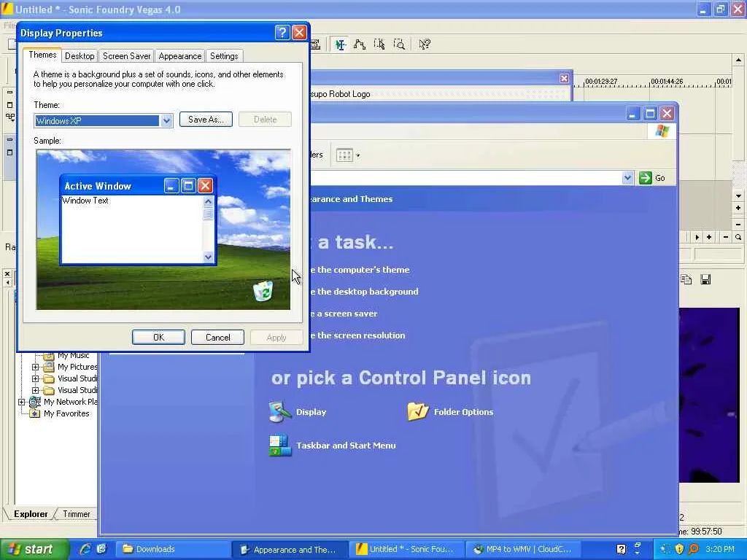Click vertical track zoom-in plus button
The height and width of the screenshot is (560, 747).
[738, 208]
